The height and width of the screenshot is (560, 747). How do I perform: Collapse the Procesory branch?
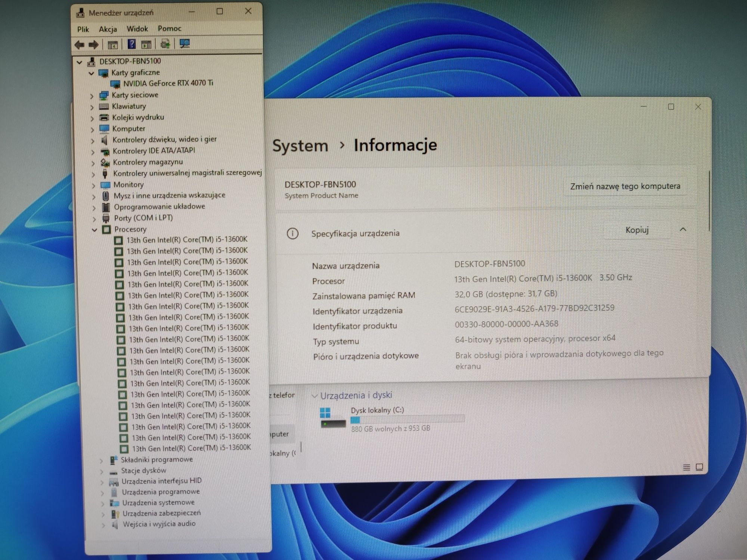(94, 230)
